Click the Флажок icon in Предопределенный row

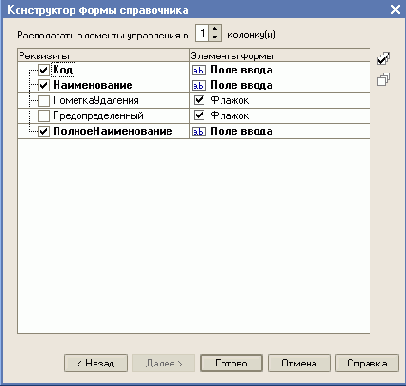coord(199,115)
